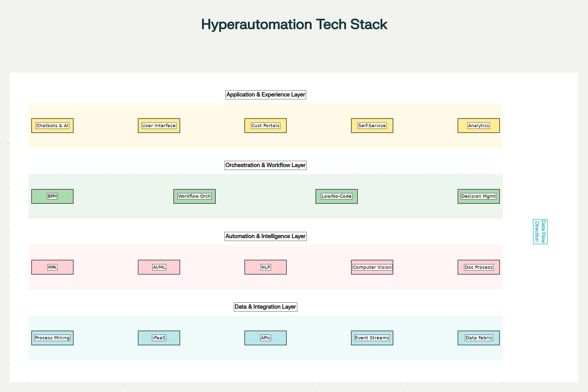Select the Doc Process node
The width and height of the screenshot is (588, 392).
click(x=478, y=267)
